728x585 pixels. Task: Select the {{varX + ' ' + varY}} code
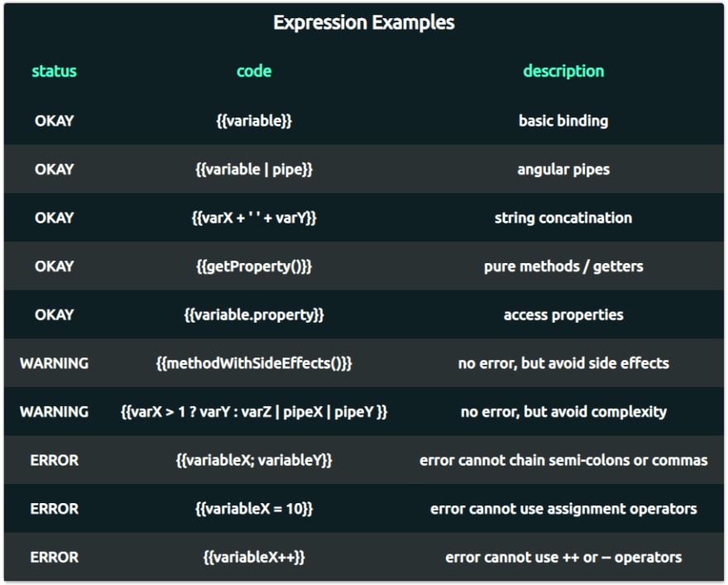[x=254, y=218]
